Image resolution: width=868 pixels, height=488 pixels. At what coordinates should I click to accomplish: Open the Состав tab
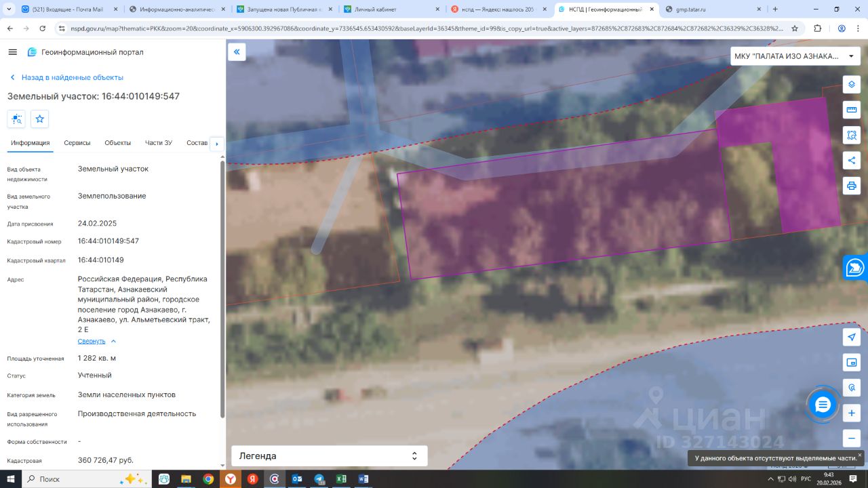click(x=197, y=143)
